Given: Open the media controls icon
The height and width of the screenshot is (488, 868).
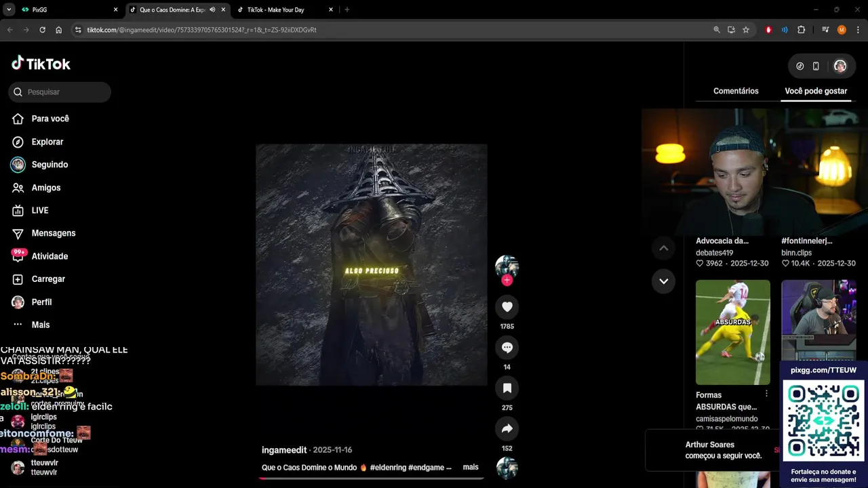Looking at the screenshot, I should click(x=825, y=30).
